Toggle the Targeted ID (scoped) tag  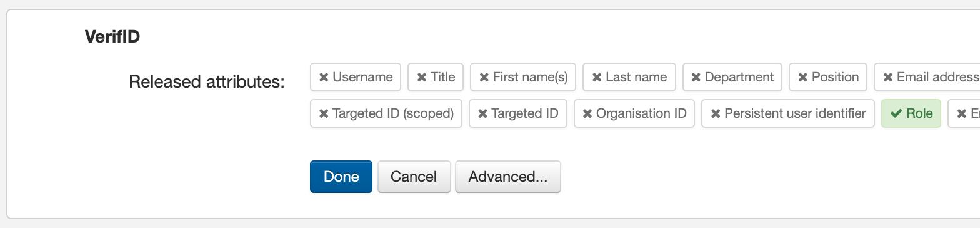coord(386,113)
